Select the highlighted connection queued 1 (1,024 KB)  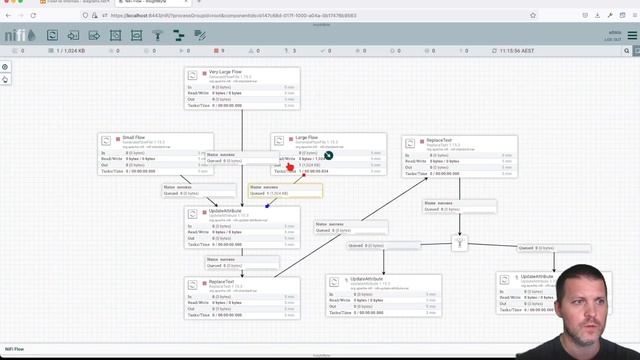pyautogui.click(x=285, y=190)
